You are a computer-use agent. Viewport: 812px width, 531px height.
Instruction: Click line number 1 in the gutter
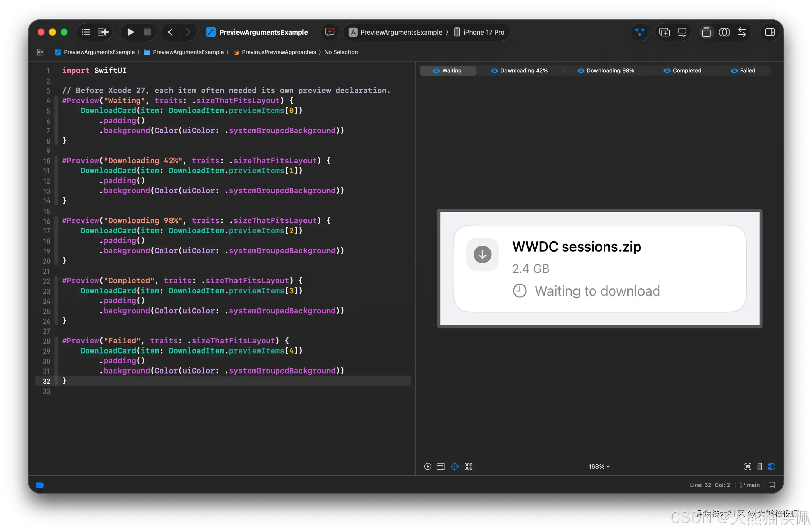pyautogui.click(x=48, y=71)
